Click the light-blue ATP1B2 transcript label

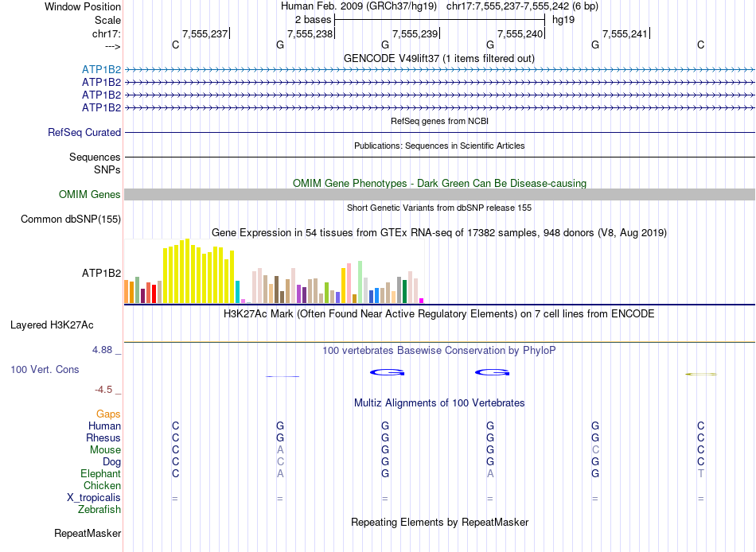(101, 69)
